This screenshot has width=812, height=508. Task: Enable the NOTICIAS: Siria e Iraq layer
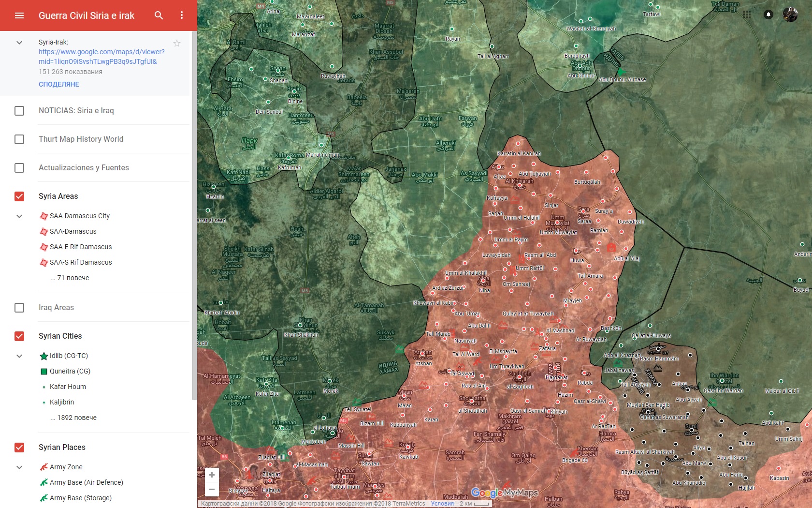coord(19,111)
